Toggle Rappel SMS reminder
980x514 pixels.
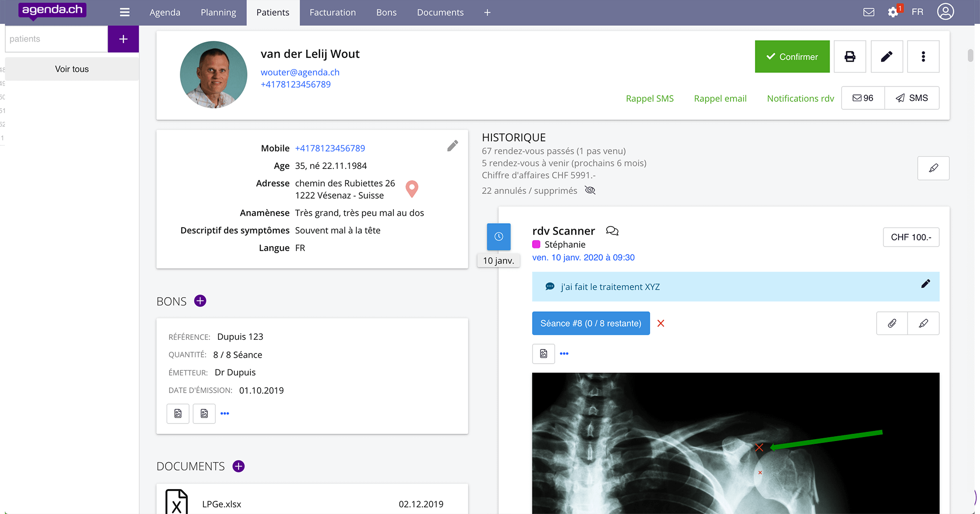649,98
